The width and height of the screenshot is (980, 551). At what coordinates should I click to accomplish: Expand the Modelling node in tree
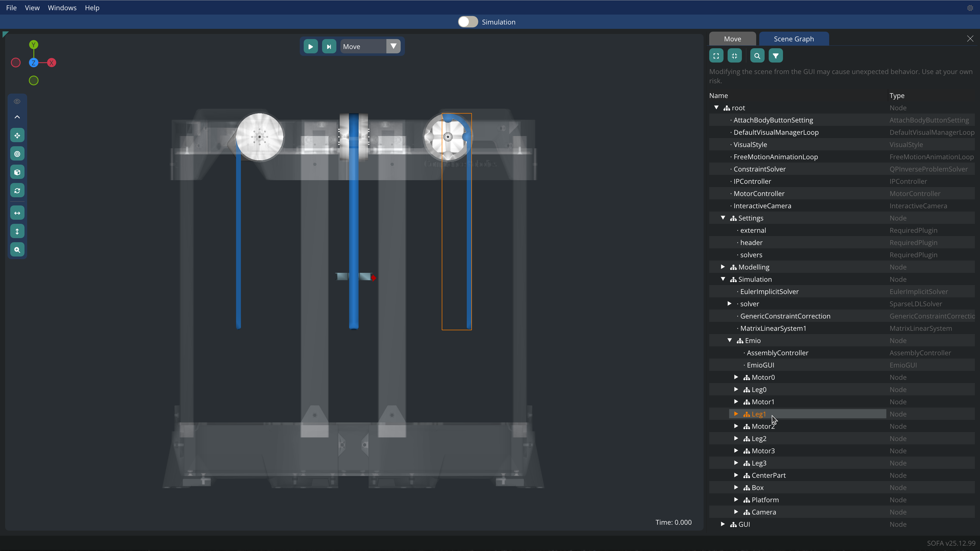pos(723,267)
